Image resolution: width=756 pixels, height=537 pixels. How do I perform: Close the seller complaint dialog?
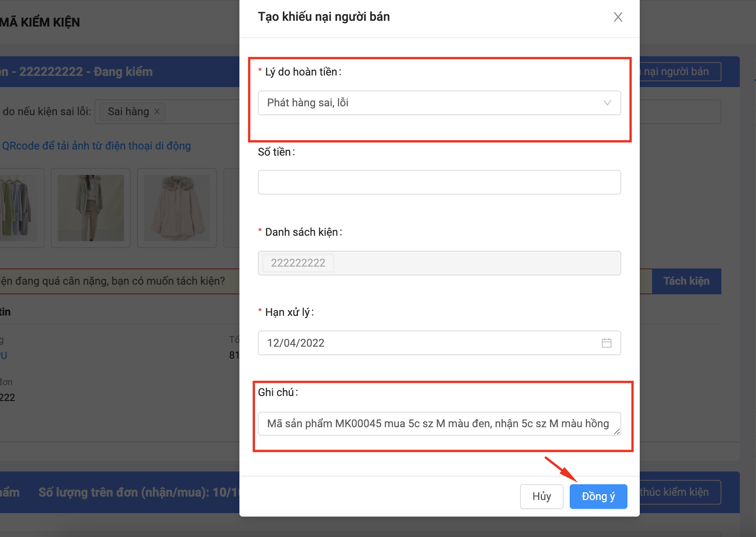pos(618,17)
